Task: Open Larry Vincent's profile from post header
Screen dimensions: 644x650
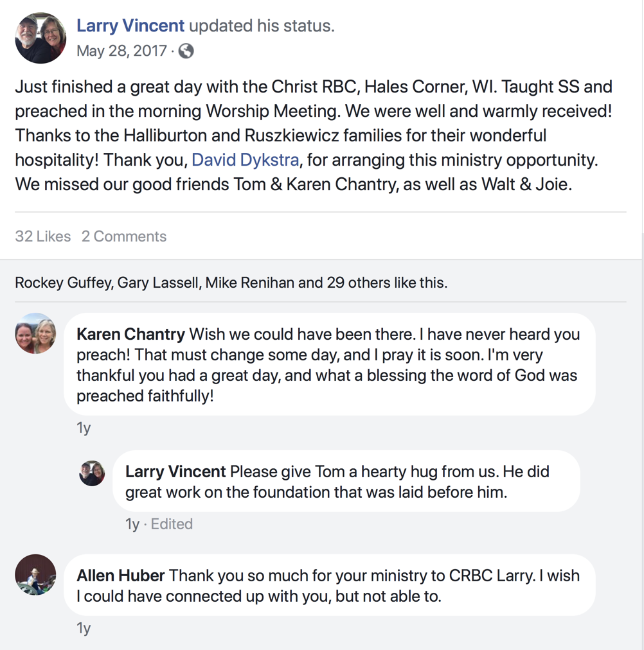Action: [130, 26]
